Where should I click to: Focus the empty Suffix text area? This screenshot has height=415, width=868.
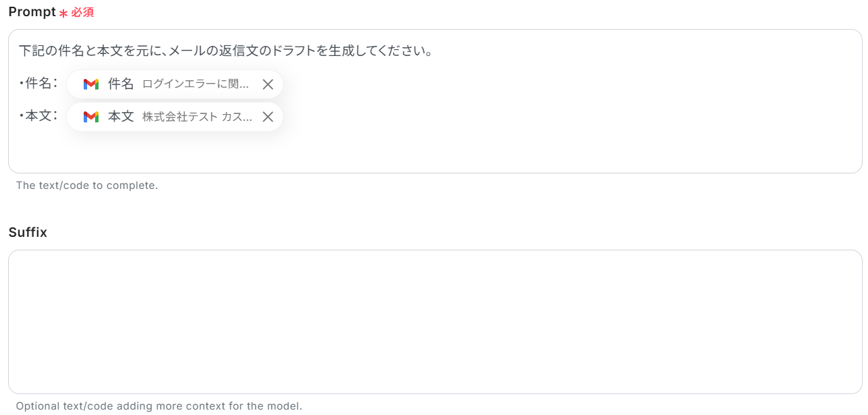click(435, 322)
